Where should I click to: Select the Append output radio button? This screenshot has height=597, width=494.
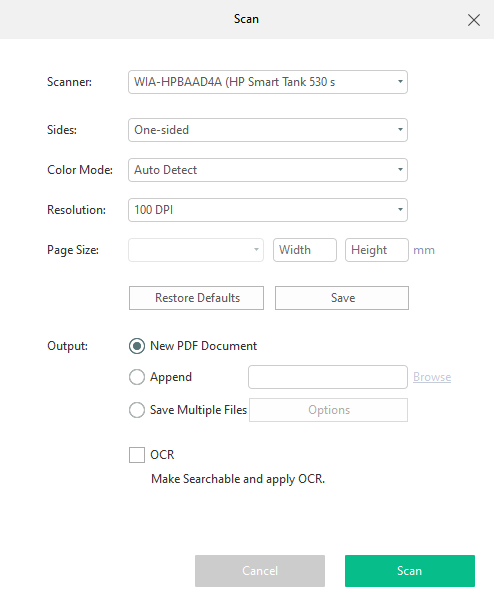pos(137,377)
